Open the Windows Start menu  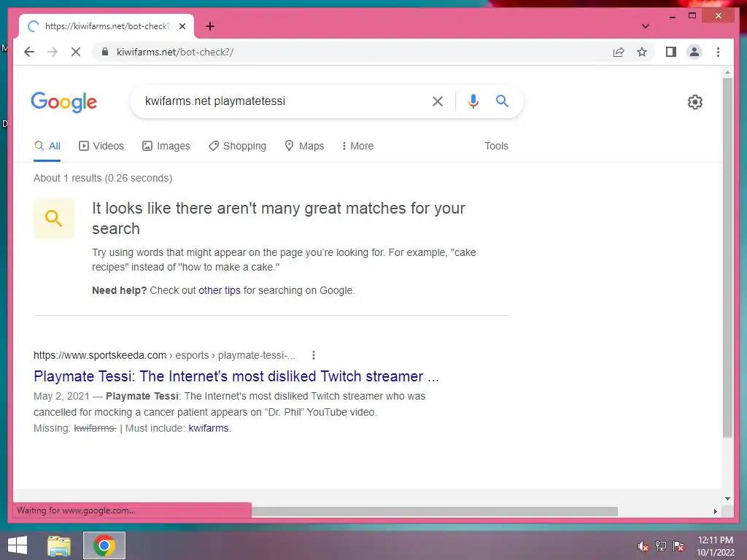(x=18, y=545)
